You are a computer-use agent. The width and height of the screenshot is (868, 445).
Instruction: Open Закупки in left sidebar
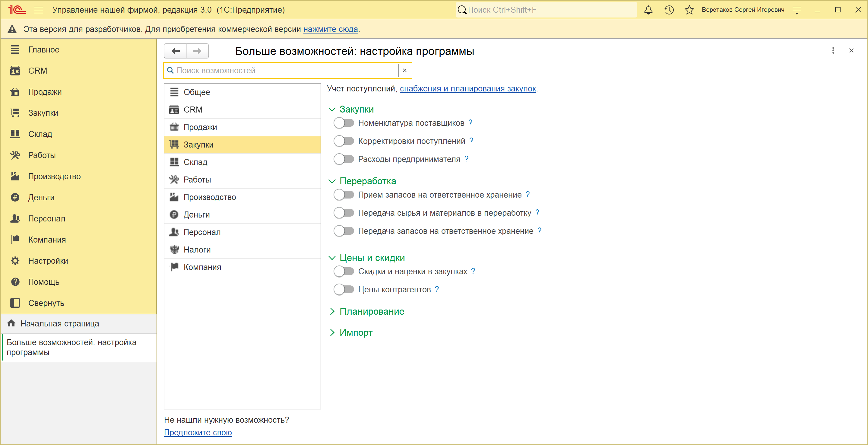78,113
